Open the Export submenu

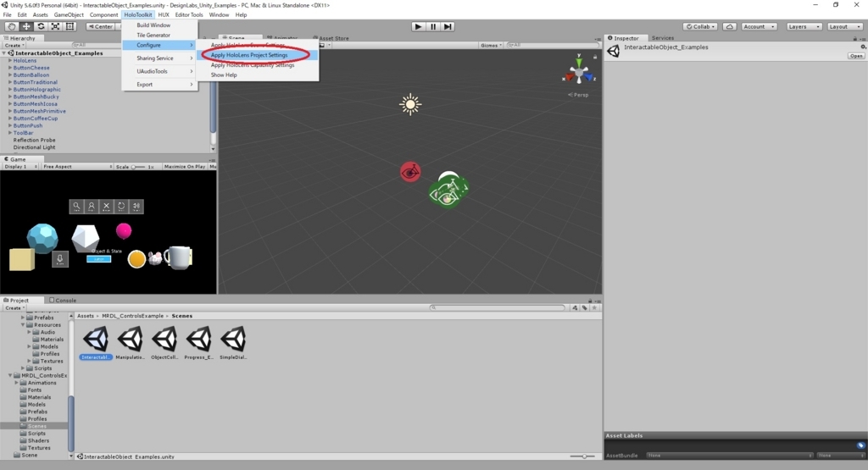click(x=159, y=85)
